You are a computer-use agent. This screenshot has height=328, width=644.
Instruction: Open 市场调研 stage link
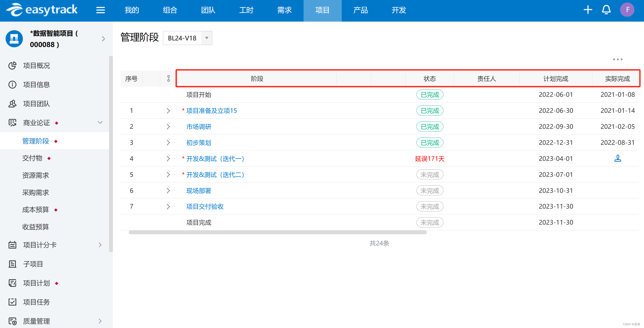(x=199, y=127)
